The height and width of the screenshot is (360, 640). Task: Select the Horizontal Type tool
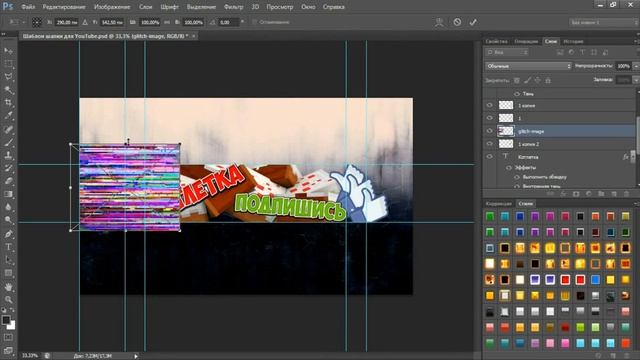pos(8,247)
